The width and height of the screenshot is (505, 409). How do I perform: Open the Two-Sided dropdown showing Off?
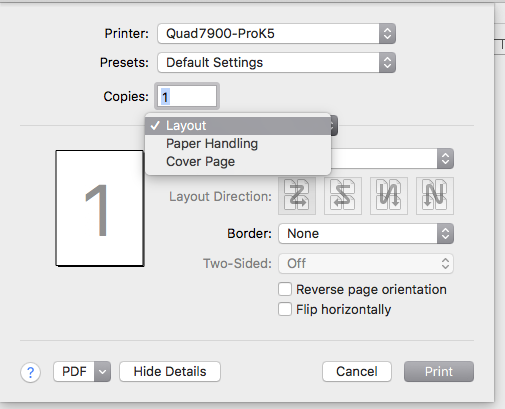[x=366, y=263]
